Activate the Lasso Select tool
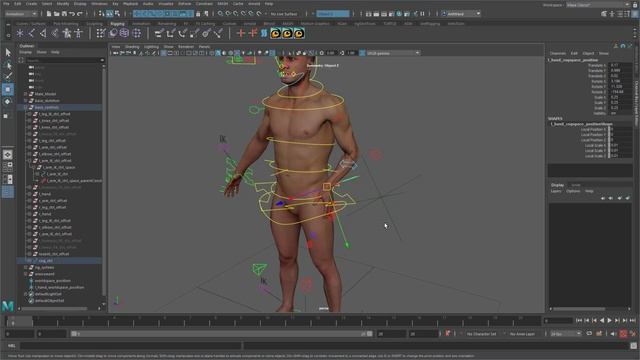This screenshot has height=360, width=640. click(8, 64)
